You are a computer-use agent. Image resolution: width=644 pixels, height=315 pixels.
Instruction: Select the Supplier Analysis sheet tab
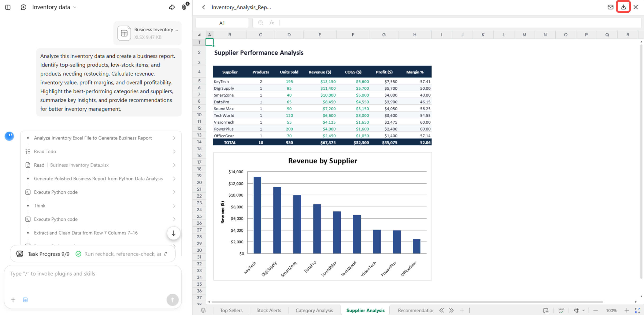pos(365,310)
